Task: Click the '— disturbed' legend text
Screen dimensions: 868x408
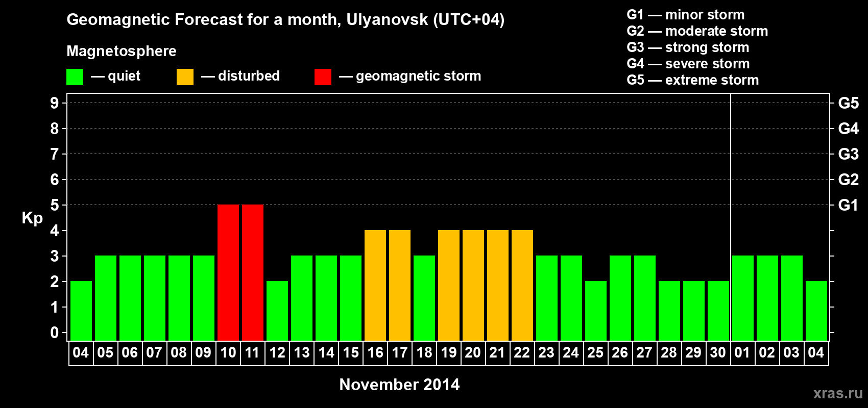Action: 240,76
